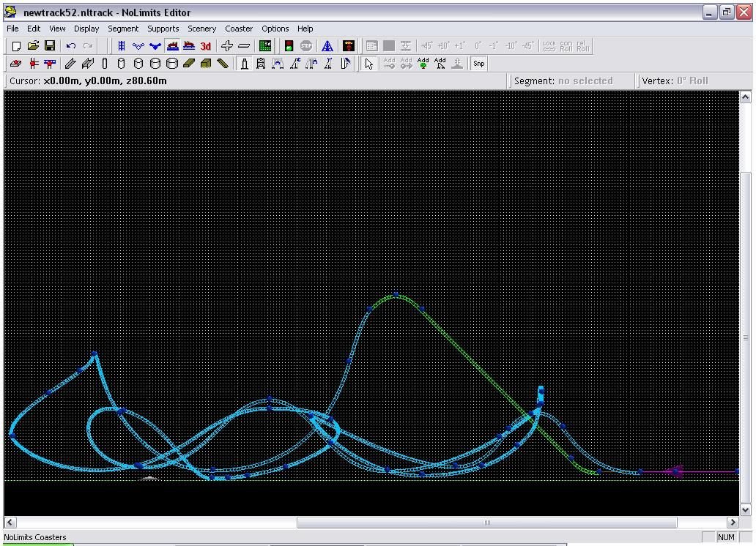Image resolution: width=756 pixels, height=546 pixels.
Task: Select the last support prefab icon
Action: pyautogui.click(x=345, y=63)
